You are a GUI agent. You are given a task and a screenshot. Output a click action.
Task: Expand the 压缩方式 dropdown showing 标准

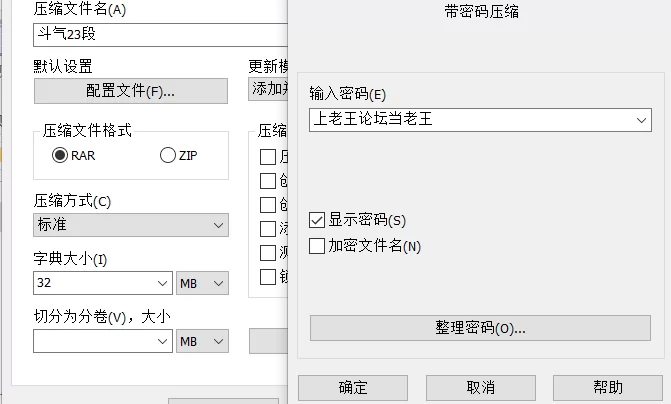[131, 226]
